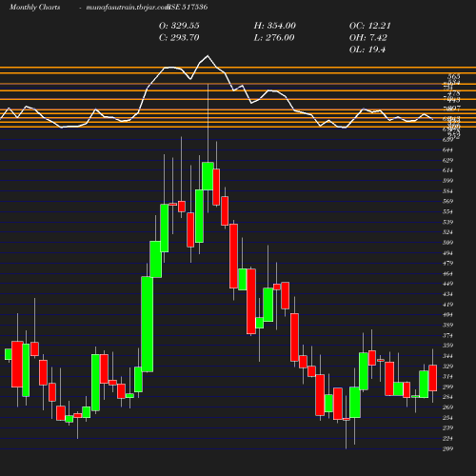Click the most recent candlestick on the chart
Image resolution: width=476 pixels, height=476 pixels.
433,378
